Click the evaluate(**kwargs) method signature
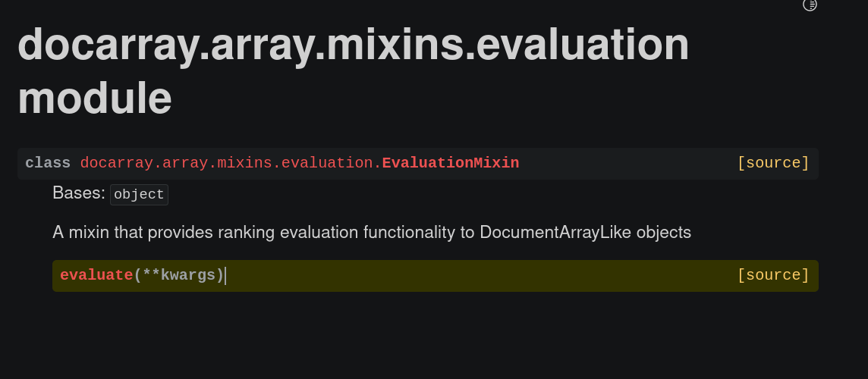The image size is (868, 379). tap(142, 276)
